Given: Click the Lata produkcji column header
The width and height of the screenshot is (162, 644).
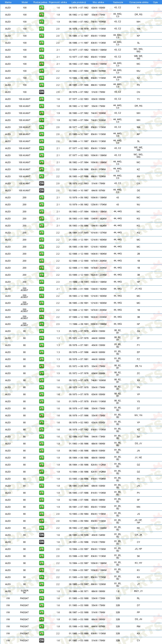Looking at the screenshot, I should (x=79, y=2).
